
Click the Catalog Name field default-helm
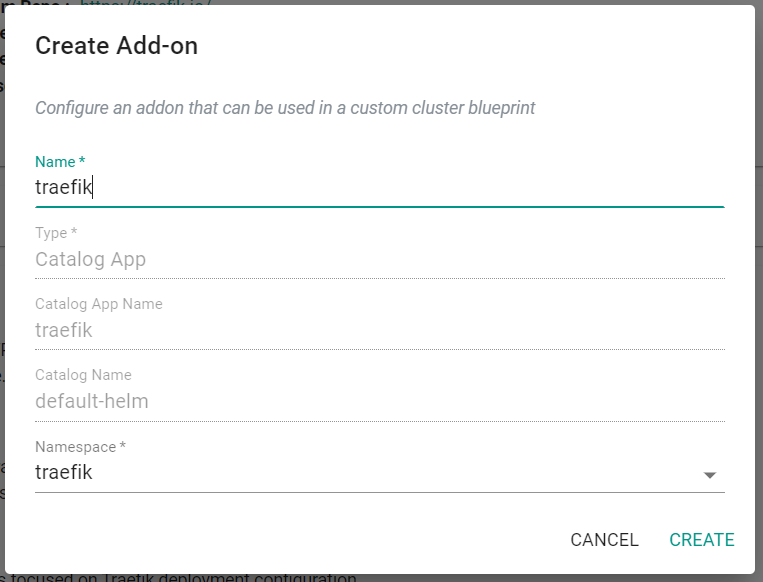(x=380, y=401)
